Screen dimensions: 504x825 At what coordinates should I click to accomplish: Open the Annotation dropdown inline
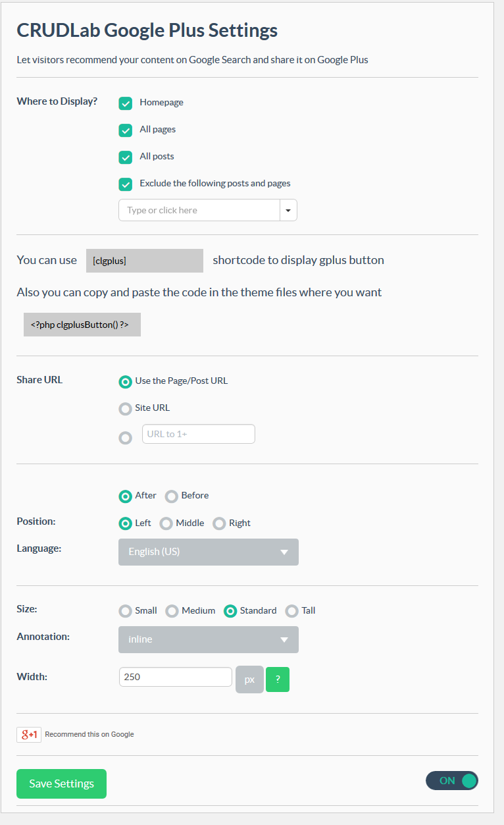[209, 639]
